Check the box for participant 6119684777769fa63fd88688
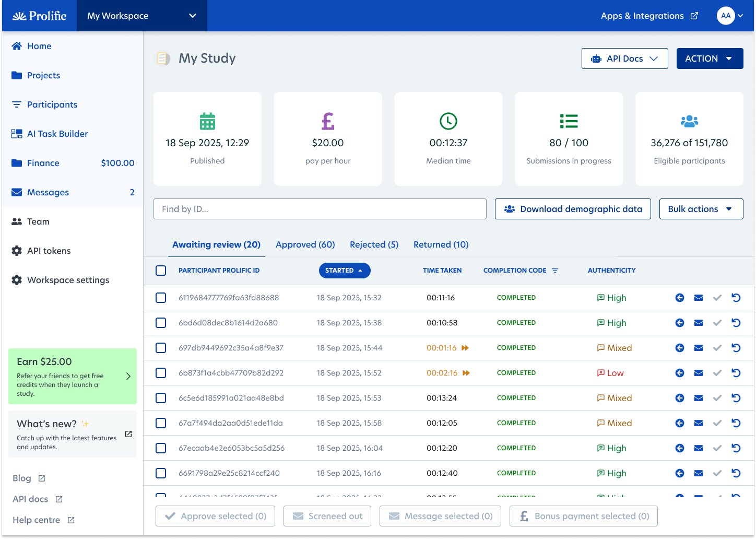The image size is (756, 539). pos(161,298)
